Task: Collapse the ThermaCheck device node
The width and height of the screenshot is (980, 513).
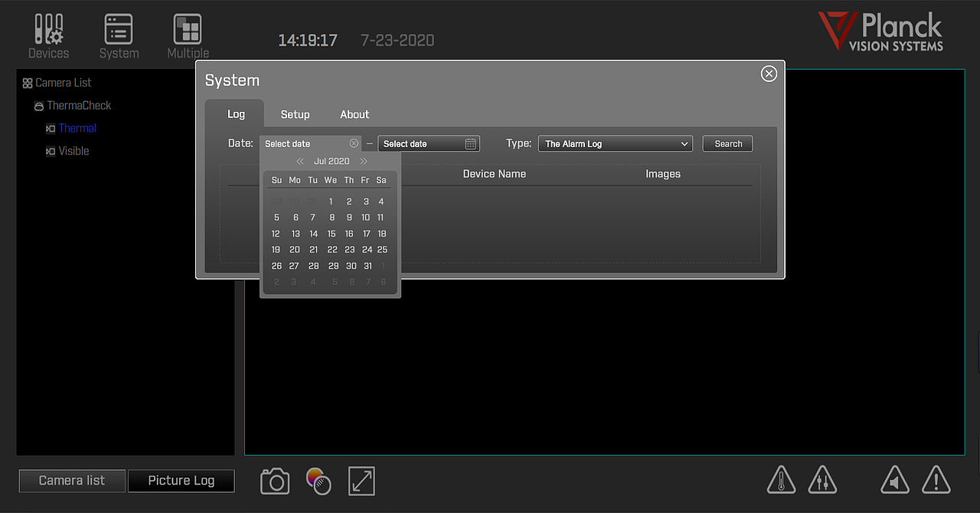Action: tap(39, 106)
